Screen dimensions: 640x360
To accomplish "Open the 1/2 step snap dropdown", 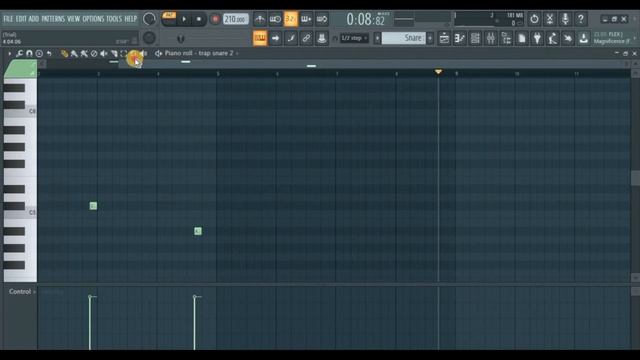I will pyautogui.click(x=354, y=38).
